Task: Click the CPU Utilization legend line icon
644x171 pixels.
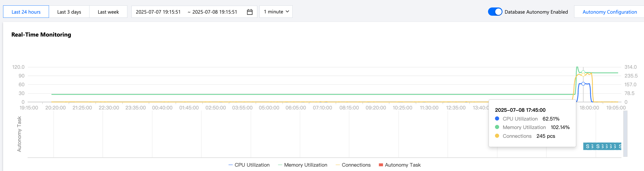Action: 230,165
